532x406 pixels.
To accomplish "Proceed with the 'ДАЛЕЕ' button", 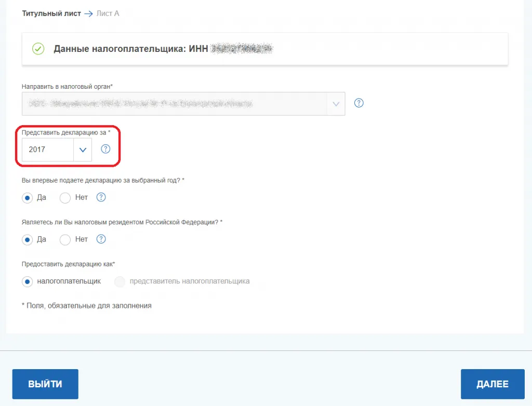I will coord(492,384).
